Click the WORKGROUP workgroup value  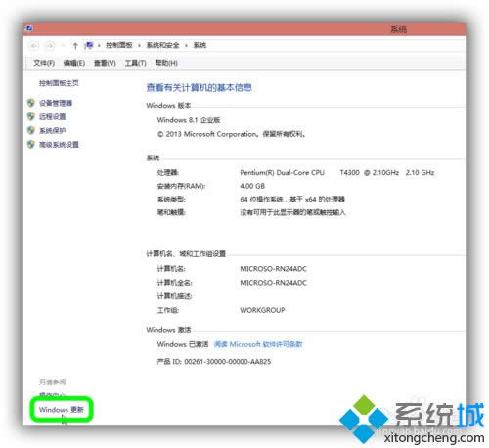point(262,310)
